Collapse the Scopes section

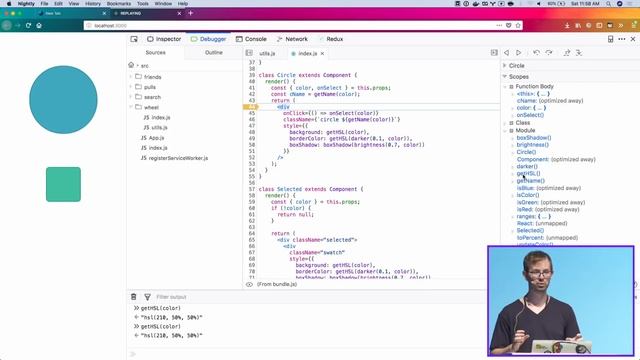coord(505,76)
